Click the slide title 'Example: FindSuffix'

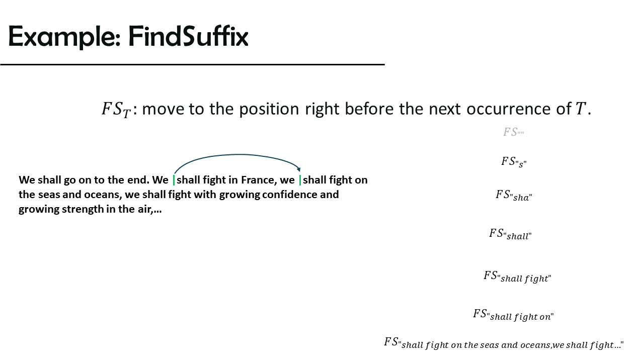pos(128,37)
